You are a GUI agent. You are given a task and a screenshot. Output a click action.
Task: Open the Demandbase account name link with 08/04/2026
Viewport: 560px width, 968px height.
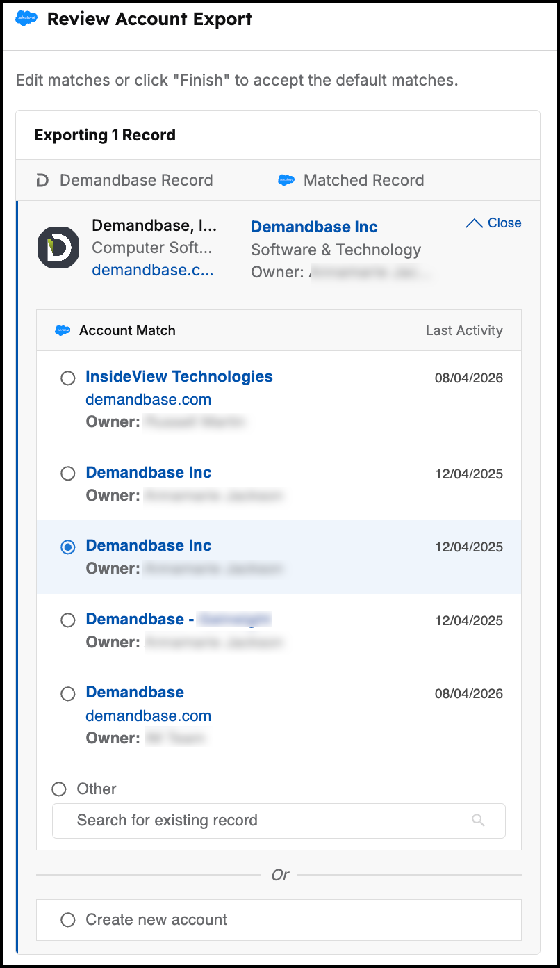[135, 692]
